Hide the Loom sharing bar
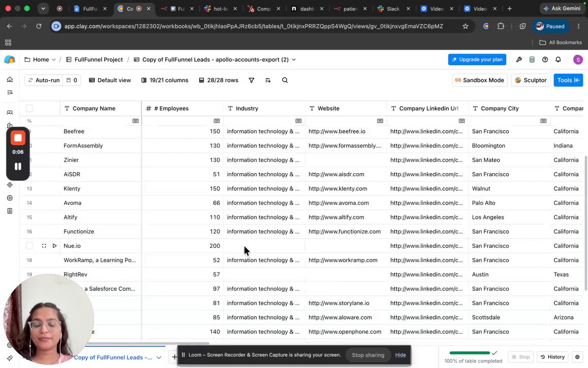The image size is (588, 368). 400,355
